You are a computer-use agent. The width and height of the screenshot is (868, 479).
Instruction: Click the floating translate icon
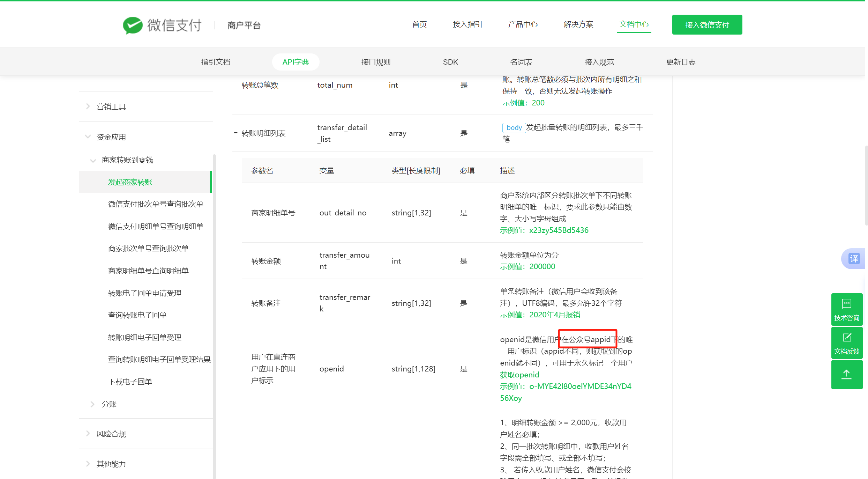point(854,259)
